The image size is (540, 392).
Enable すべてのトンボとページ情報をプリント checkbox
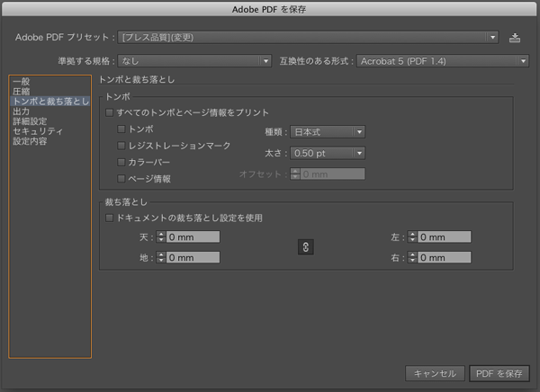[x=110, y=113]
